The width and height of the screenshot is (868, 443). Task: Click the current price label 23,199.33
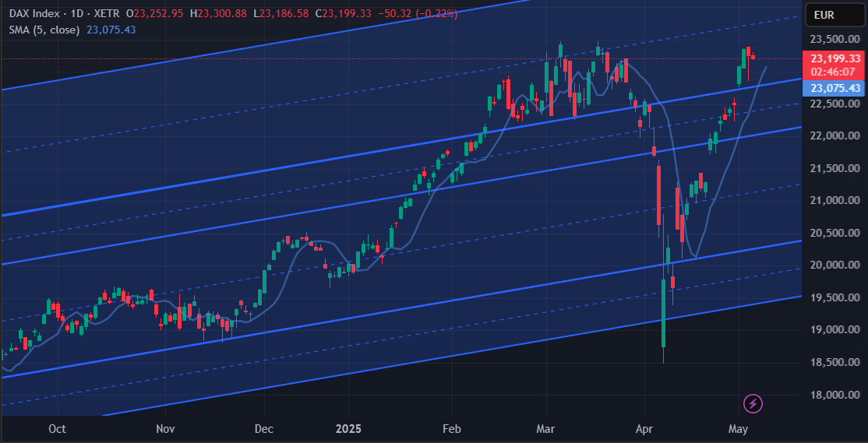[835, 58]
